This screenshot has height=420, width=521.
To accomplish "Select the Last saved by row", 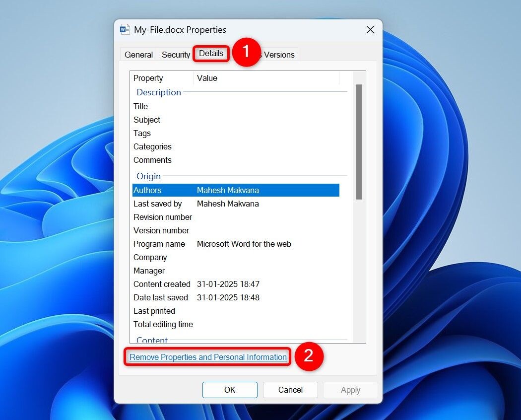I will point(236,204).
